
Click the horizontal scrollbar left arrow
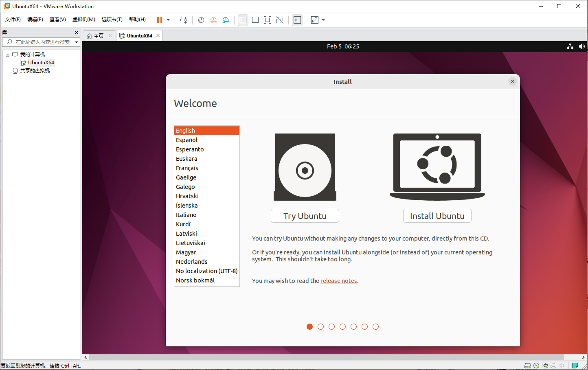pos(86,357)
